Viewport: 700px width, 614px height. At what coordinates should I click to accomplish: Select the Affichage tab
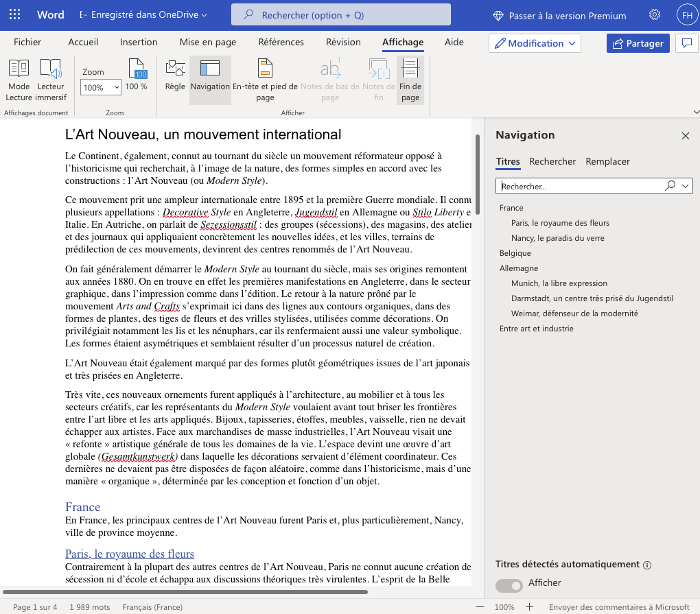(x=403, y=42)
